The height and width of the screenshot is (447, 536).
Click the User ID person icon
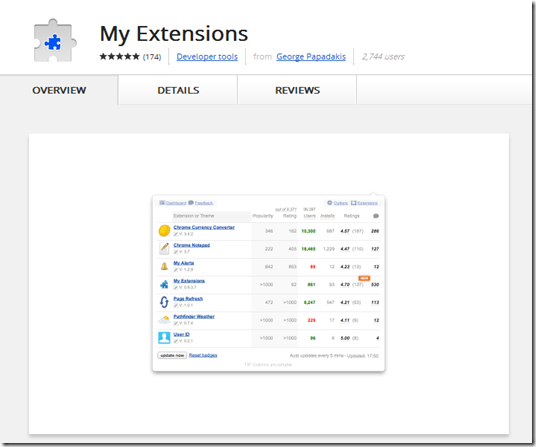click(164, 338)
